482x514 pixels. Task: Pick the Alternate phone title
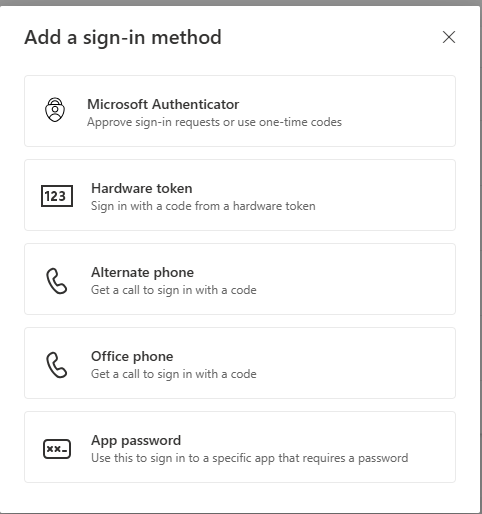[142, 272]
